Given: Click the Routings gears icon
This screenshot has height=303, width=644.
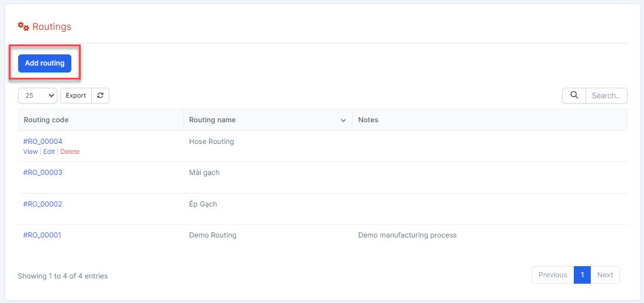Looking at the screenshot, I should click(x=23, y=27).
